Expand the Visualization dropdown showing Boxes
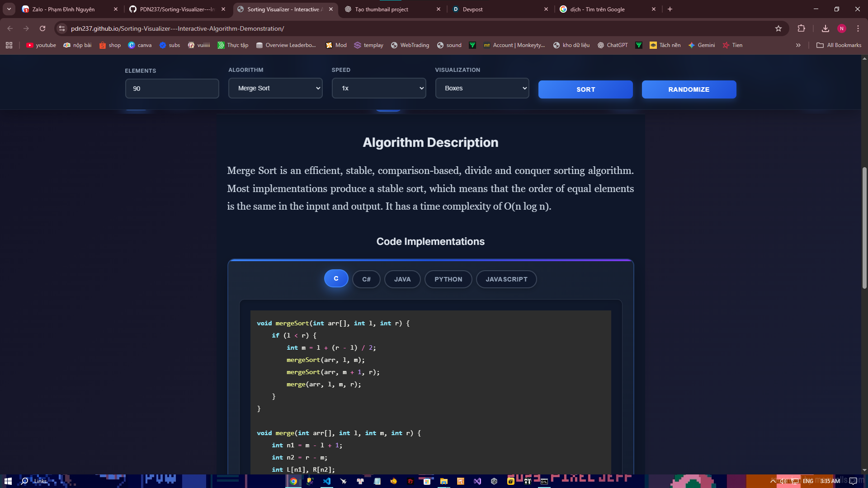Viewport: 868px width, 488px height. pos(482,88)
